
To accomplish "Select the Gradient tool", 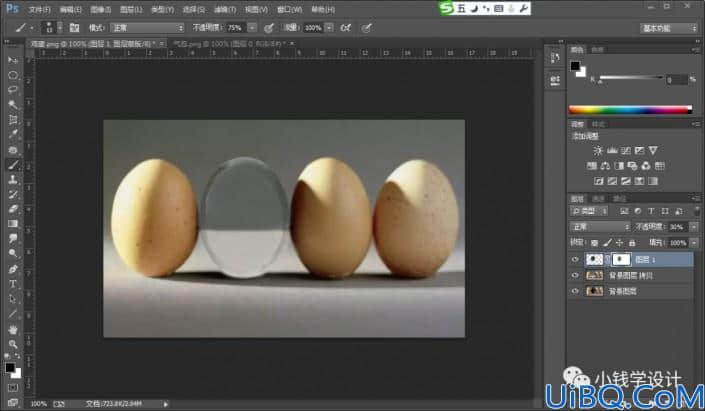I will click(x=13, y=223).
